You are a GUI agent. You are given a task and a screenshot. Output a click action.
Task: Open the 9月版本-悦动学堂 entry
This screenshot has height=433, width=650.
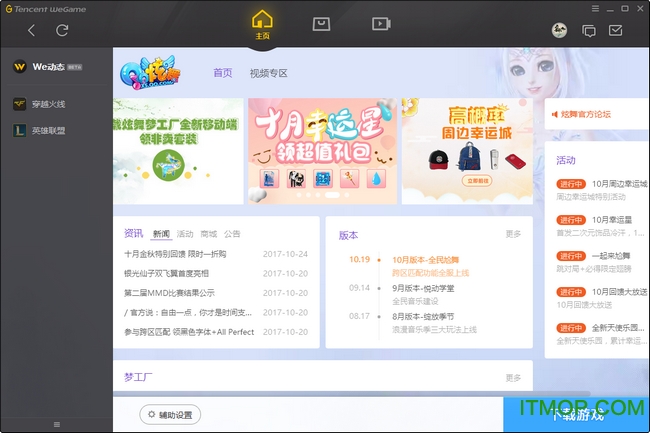(x=423, y=288)
